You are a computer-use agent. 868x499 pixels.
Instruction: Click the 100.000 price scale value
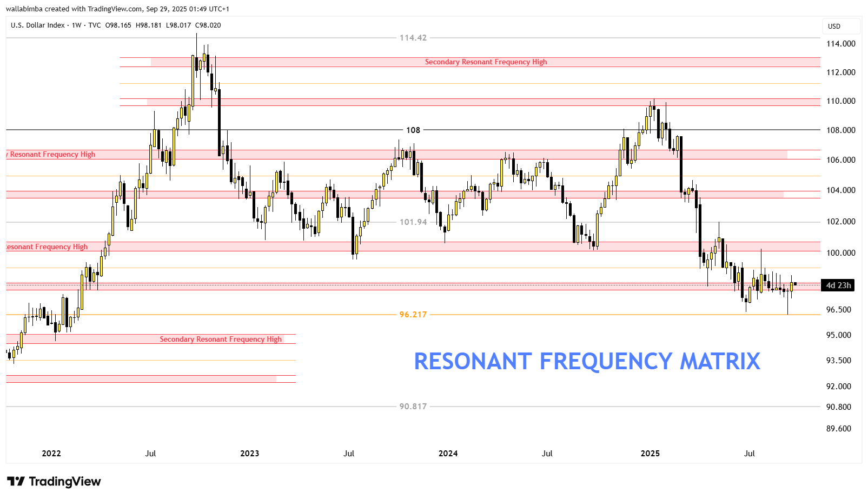tap(840, 253)
